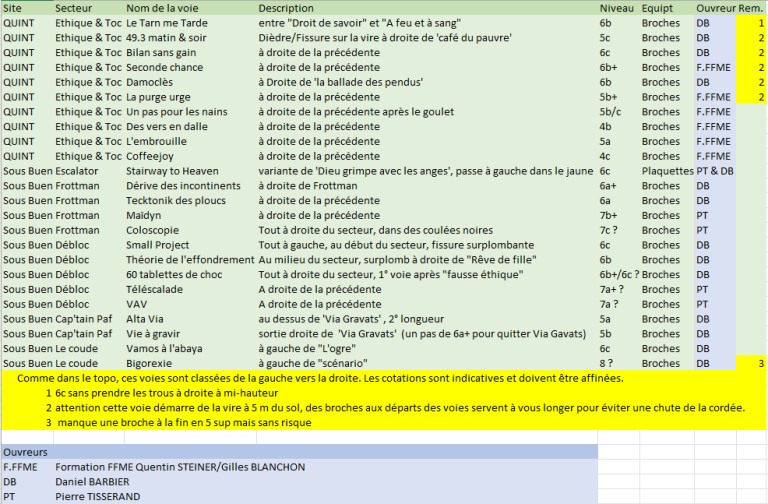Click '60 tablettes de choc' cell
The image size is (768, 504).
click(x=191, y=274)
